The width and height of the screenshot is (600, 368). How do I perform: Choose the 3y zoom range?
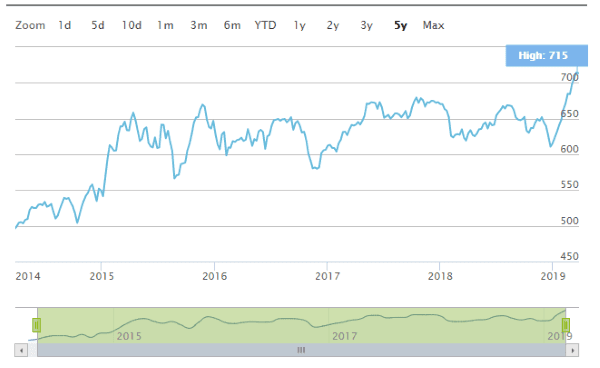click(x=366, y=25)
